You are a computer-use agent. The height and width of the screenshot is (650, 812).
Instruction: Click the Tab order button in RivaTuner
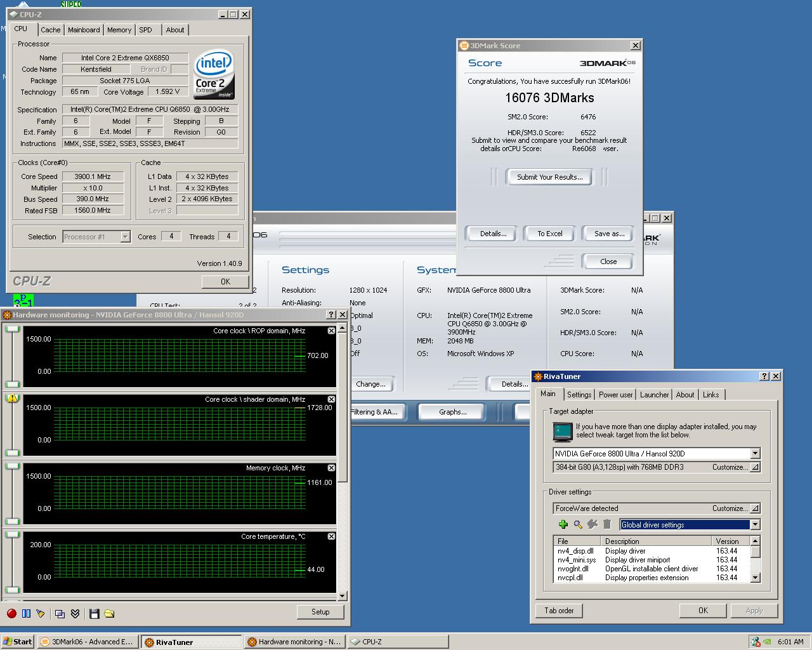pyautogui.click(x=559, y=611)
